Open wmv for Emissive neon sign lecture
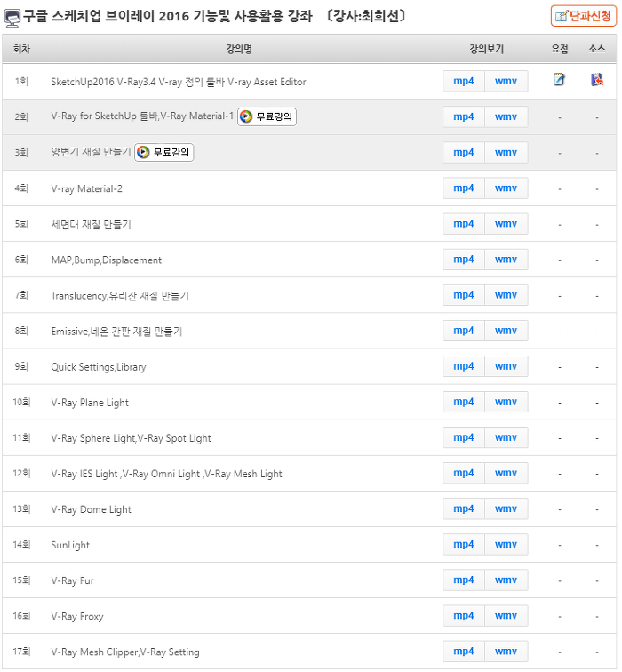This screenshot has height=672, width=622. (506, 331)
